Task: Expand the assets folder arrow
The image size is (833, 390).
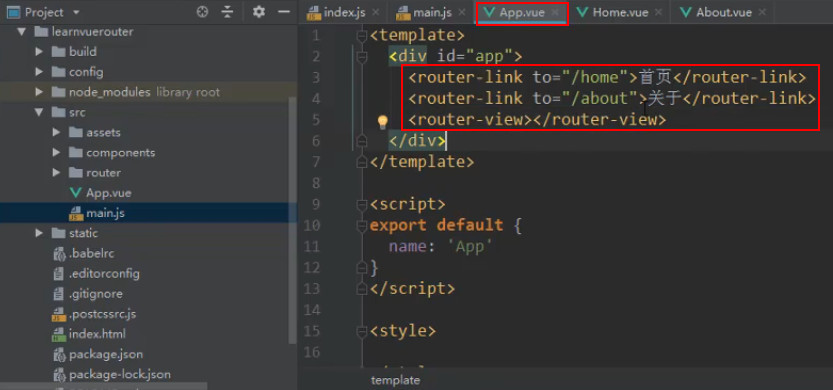Action: click(56, 132)
